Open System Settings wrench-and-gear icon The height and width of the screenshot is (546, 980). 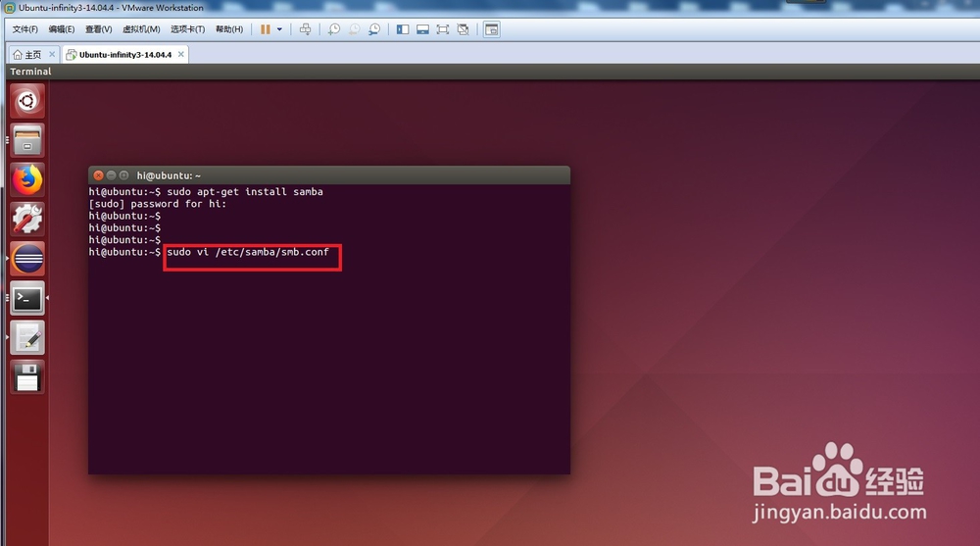click(27, 219)
